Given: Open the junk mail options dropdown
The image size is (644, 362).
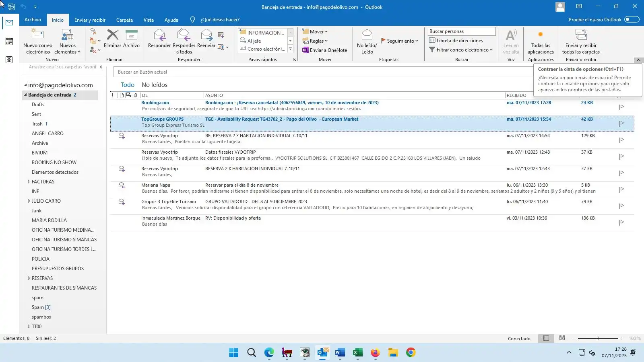Looking at the screenshot, I should point(95,50).
